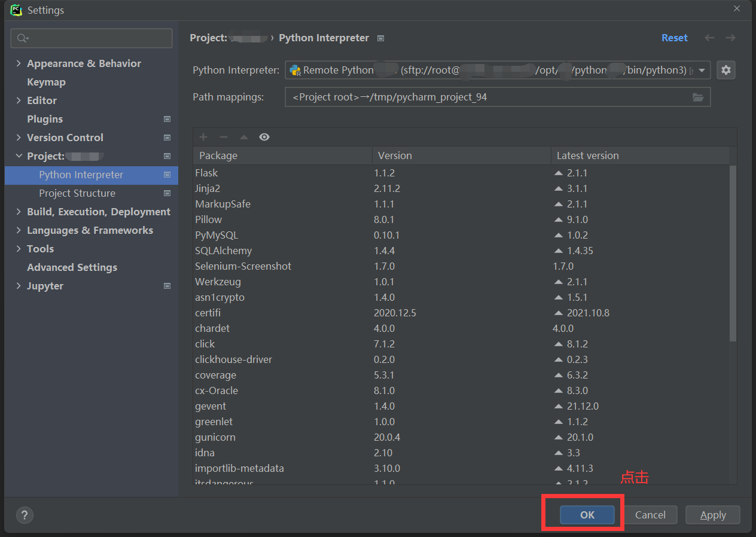Click the package list vertical scrollbar
The height and width of the screenshot is (537, 756).
click(733, 253)
